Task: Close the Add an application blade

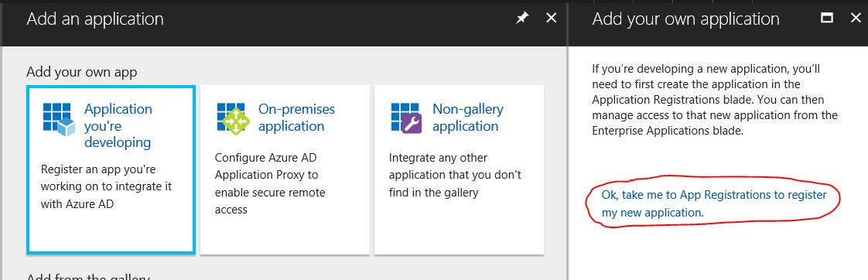Action: pos(552,19)
